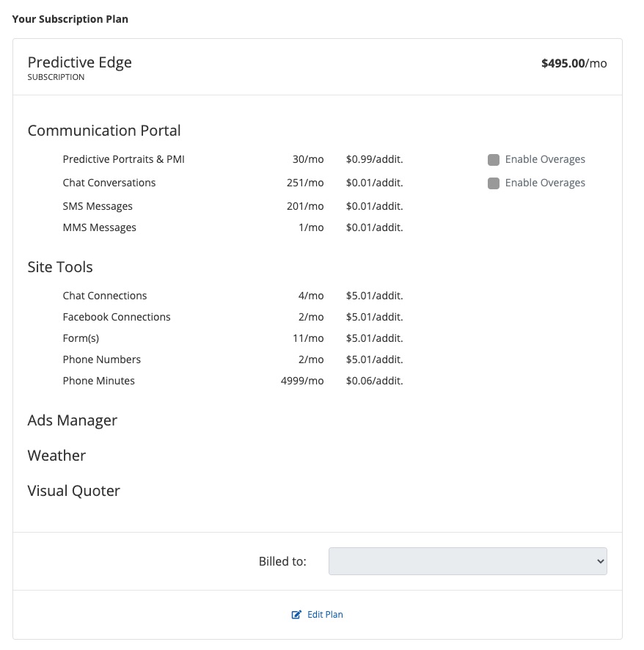Click the $495.00/mo subscription price
644x650 pixels.
click(574, 63)
